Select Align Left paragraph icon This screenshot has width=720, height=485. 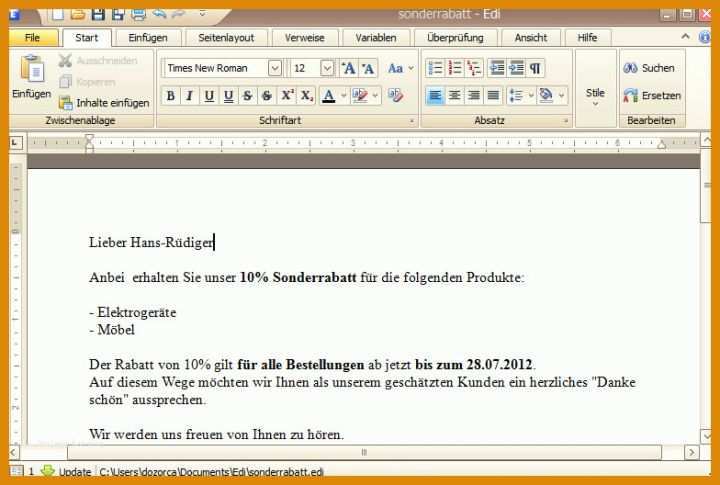pos(435,96)
